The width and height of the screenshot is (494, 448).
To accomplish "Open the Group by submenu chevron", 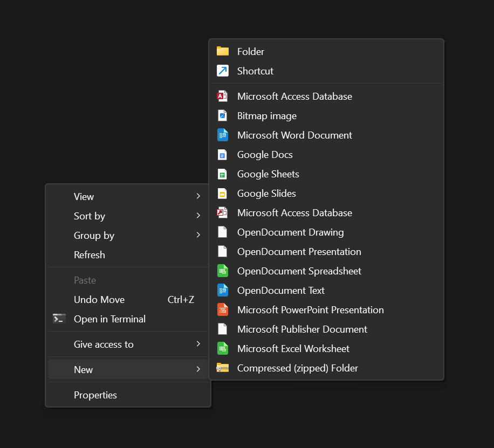I will point(198,236).
